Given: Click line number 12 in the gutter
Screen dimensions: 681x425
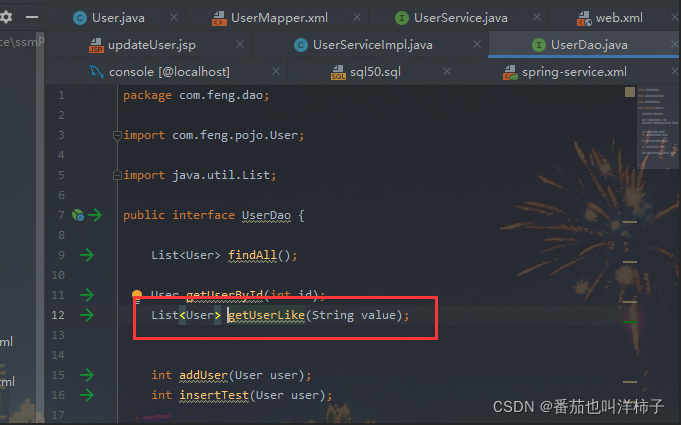Looking at the screenshot, I should point(58,315).
